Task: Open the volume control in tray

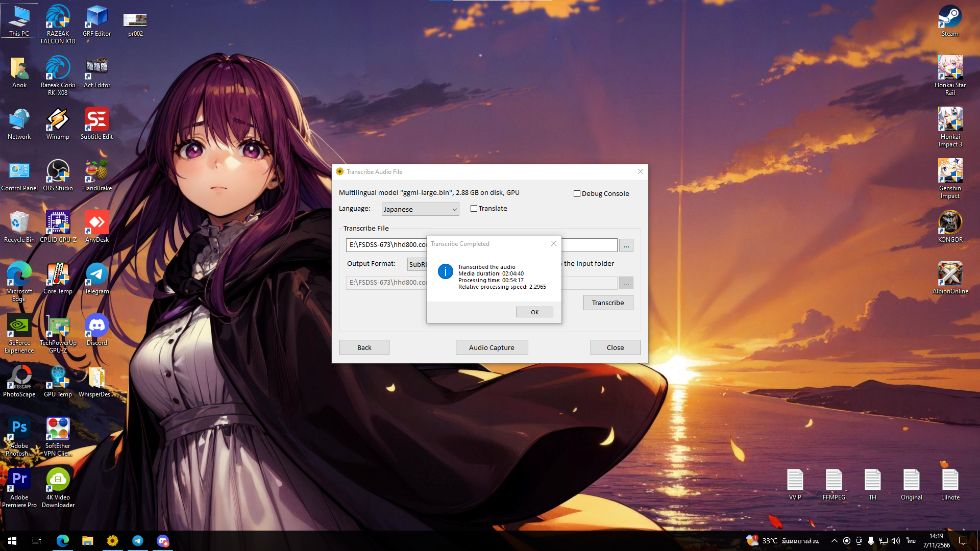Action: (x=895, y=541)
